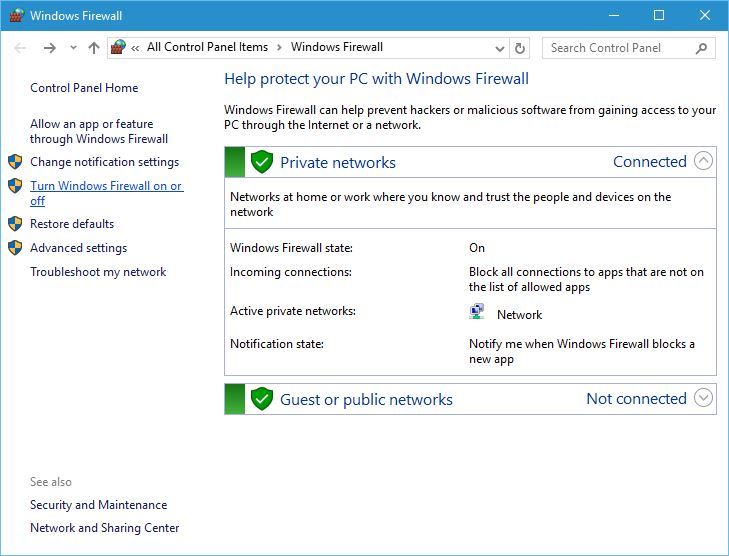Go up one level with up arrow
The image size is (729, 556).
(x=94, y=47)
